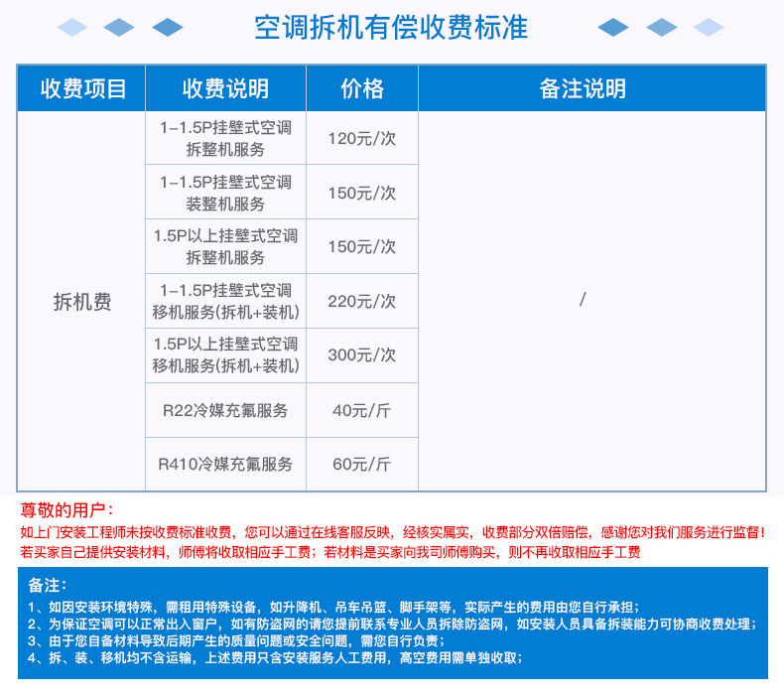The width and height of the screenshot is (784, 698).
Task: Click the red line starting 若买家自己提供安装材料
Action: point(330,552)
